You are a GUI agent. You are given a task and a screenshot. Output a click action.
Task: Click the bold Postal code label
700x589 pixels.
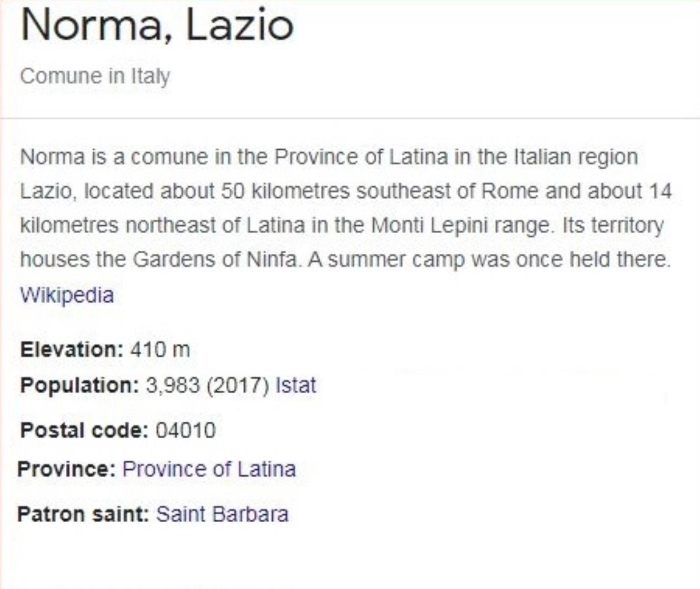(x=84, y=430)
